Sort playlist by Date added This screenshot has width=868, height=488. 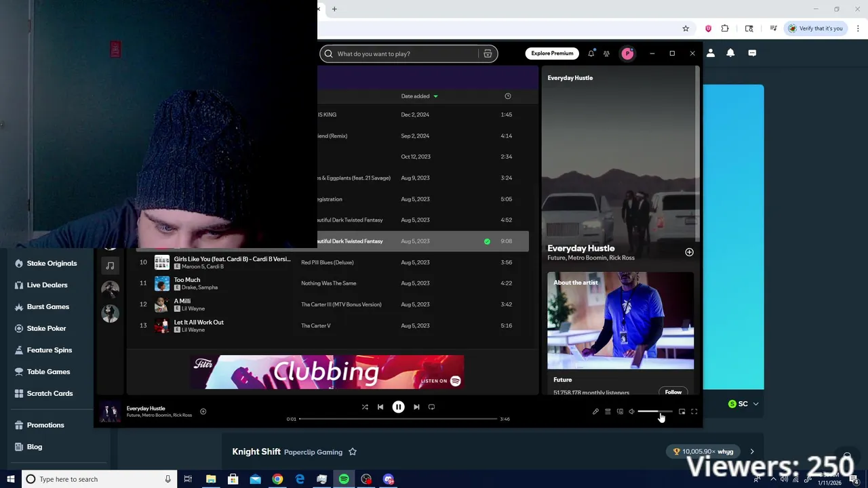coord(419,96)
